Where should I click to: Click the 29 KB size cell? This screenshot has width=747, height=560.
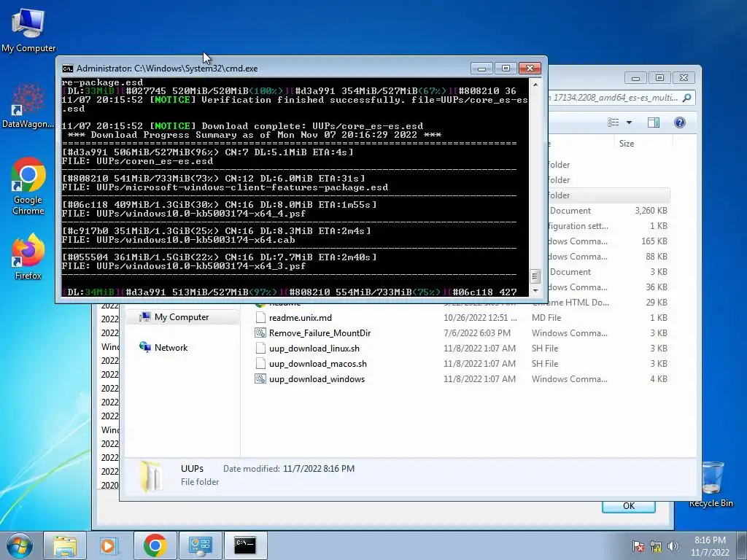coord(656,302)
